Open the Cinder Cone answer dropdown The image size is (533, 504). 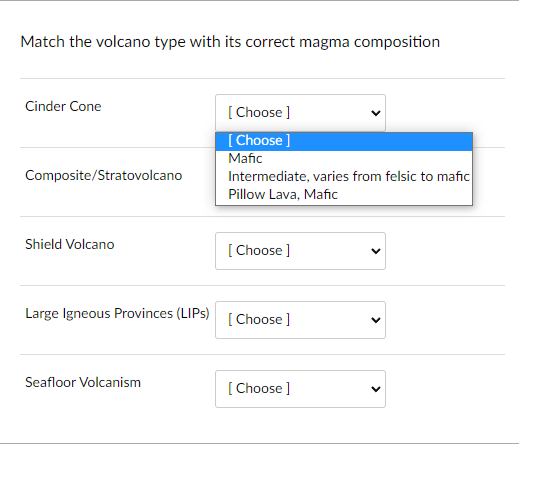(300, 112)
